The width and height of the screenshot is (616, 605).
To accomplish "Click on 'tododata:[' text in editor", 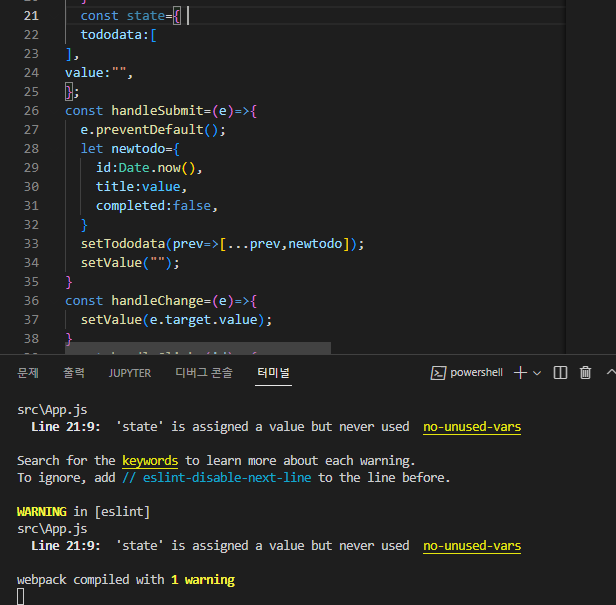I will [118, 35].
